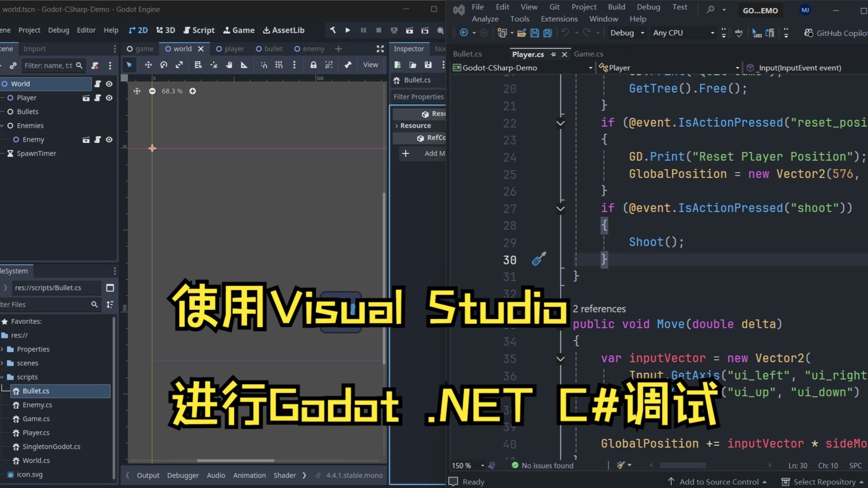Open the View menu in Godot viewport
Image resolution: width=868 pixels, height=488 pixels.
370,65
